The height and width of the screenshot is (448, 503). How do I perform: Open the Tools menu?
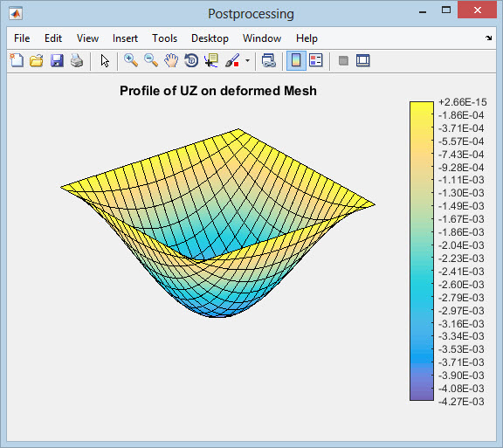(164, 38)
